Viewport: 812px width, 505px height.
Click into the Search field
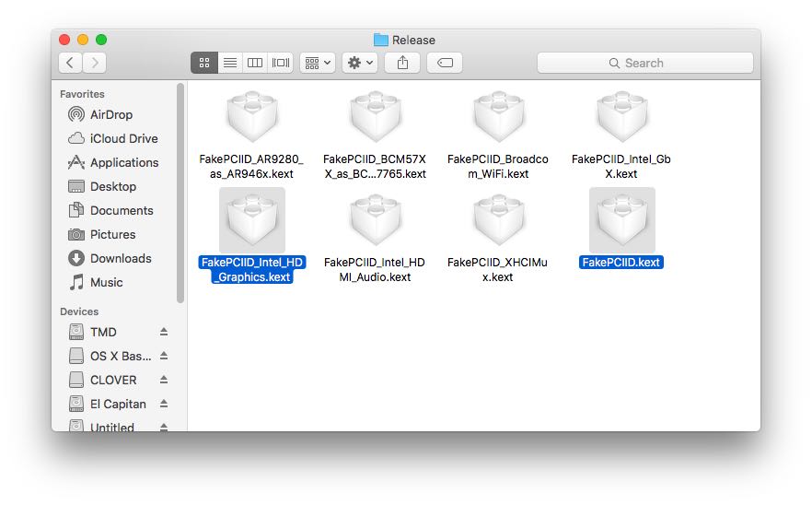(645, 63)
